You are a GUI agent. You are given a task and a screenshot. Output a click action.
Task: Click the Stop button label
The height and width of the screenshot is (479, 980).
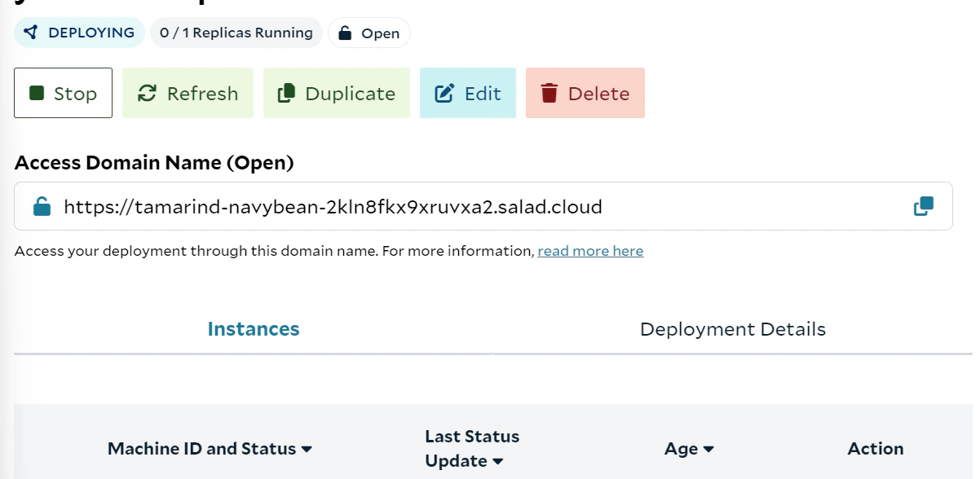coord(76,94)
